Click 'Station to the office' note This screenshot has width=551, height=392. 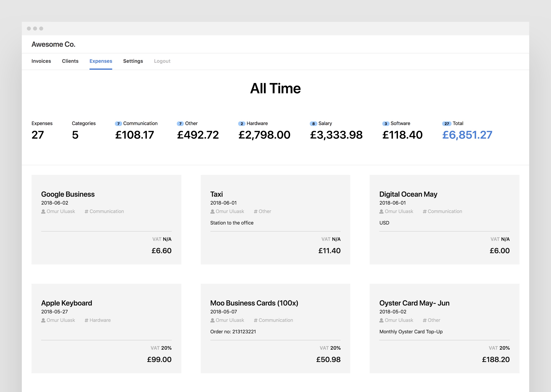[x=232, y=223]
